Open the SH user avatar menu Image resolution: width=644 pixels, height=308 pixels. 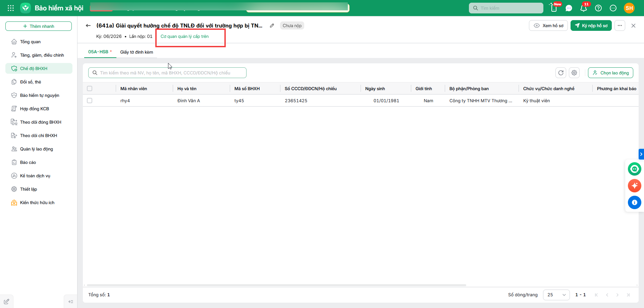point(629,8)
